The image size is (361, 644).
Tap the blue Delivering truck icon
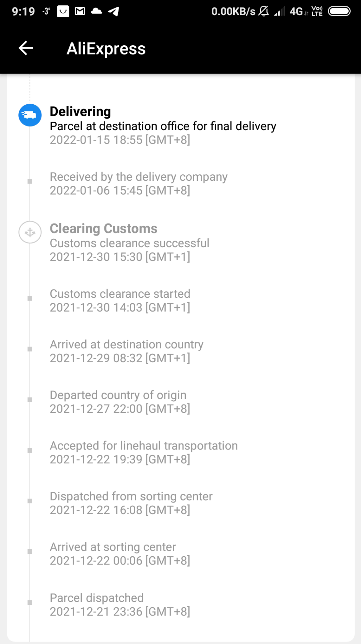30,115
